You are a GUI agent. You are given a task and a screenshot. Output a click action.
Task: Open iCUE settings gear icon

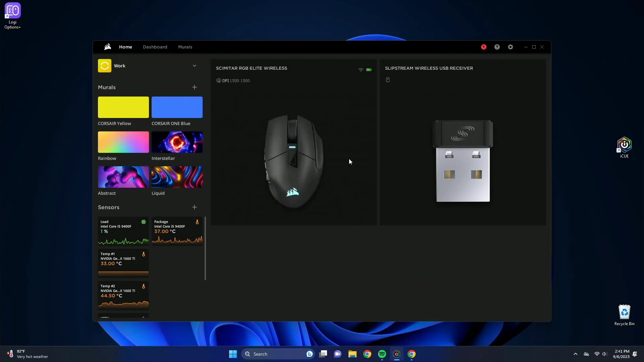510,47
